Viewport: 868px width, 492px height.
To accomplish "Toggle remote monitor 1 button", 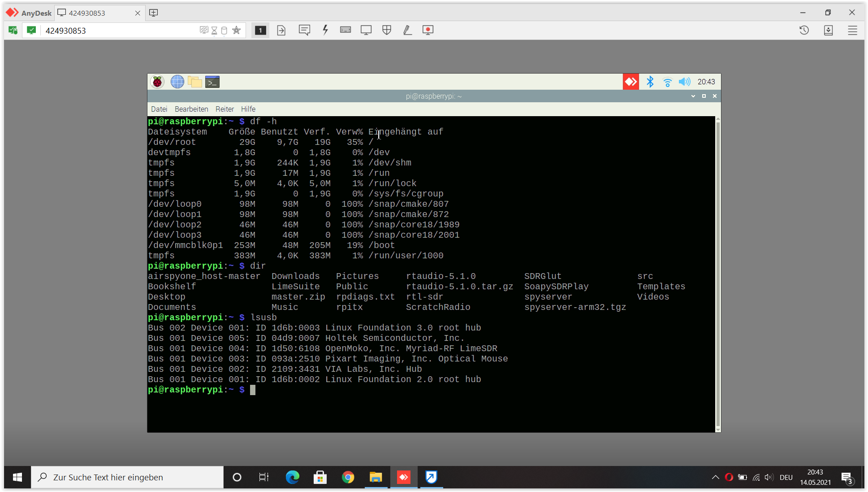I will (x=260, y=30).
